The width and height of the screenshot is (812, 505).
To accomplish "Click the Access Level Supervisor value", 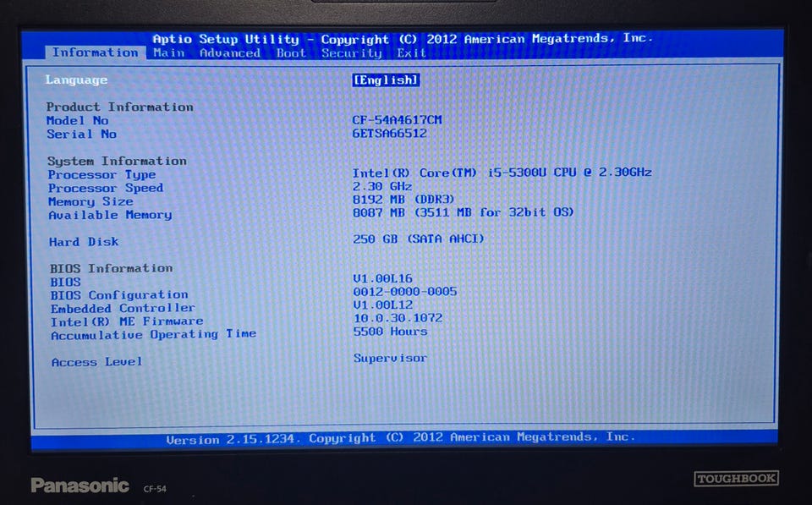I will [390, 358].
